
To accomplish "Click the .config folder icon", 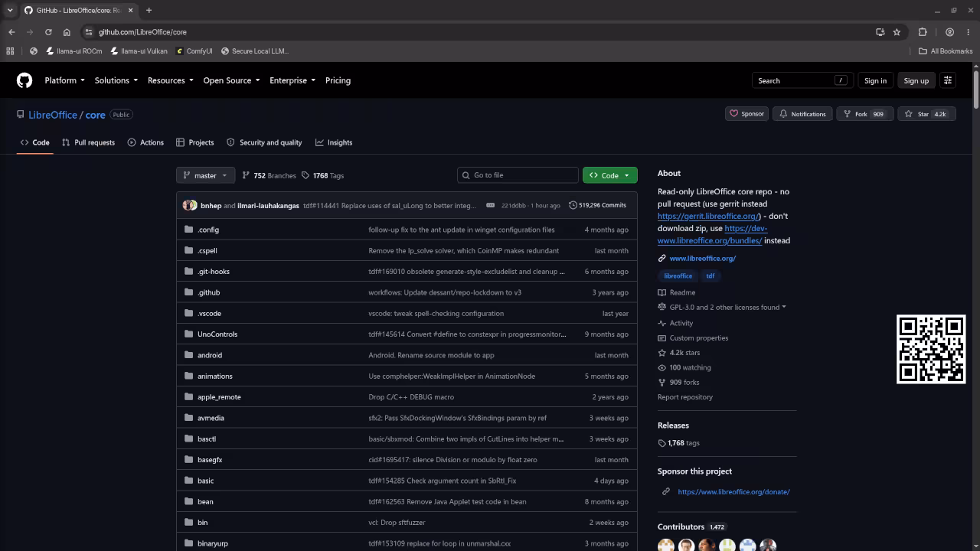I will [188, 230].
